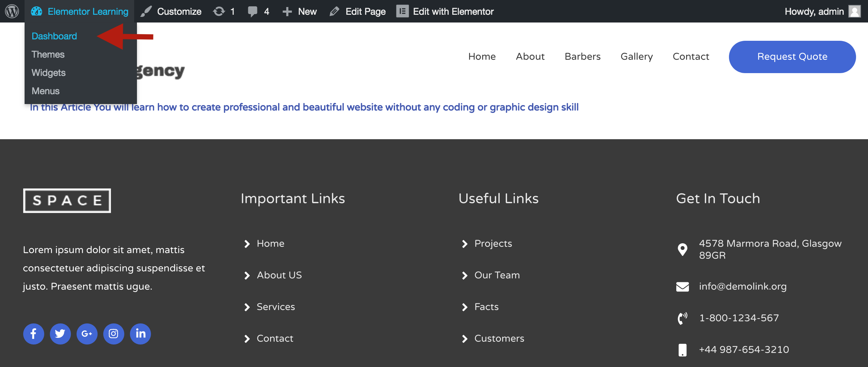Image resolution: width=868 pixels, height=367 pixels.
Task: Click the Google Plus social icon
Action: point(87,334)
